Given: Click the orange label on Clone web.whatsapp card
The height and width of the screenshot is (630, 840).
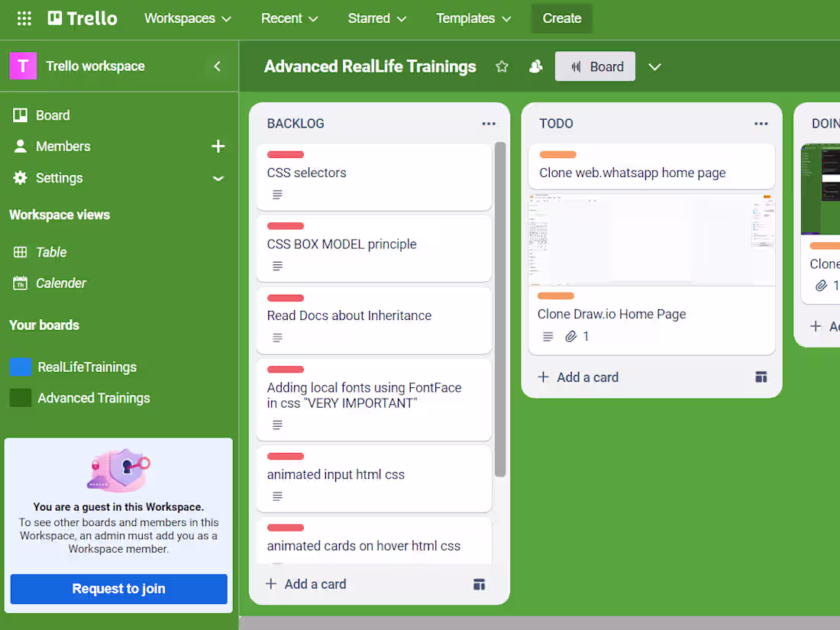Looking at the screenshot, I should click(557, 154).
